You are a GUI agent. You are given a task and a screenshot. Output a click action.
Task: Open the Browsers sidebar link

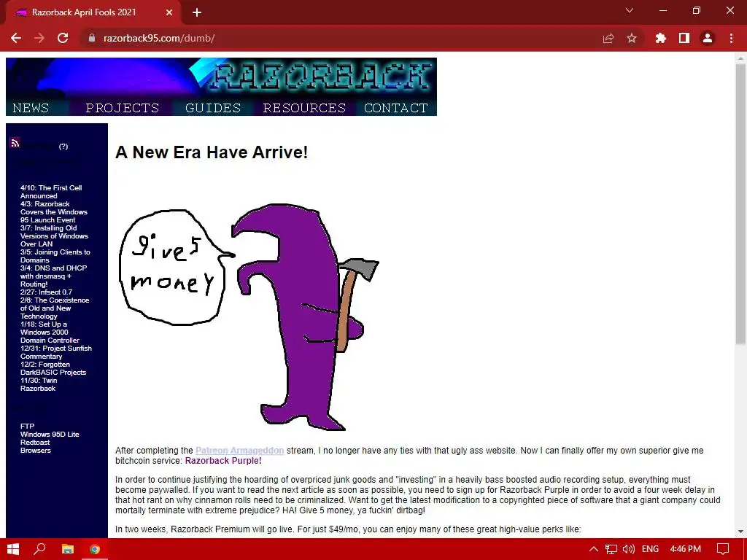click(35, 451)
